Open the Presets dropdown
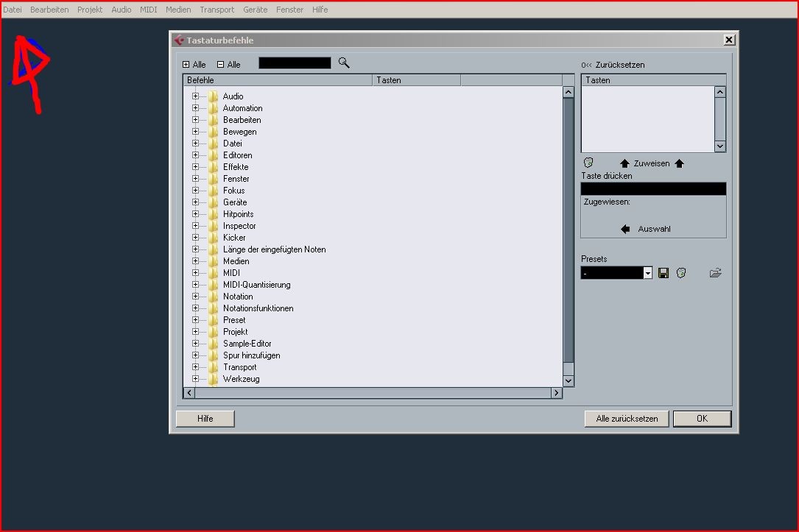This screenshot has height=532, width=799. [647, 274]
